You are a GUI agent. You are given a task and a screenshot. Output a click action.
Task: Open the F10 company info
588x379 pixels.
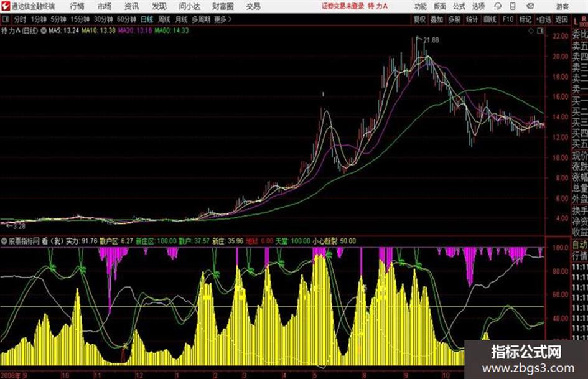point(508,19)
